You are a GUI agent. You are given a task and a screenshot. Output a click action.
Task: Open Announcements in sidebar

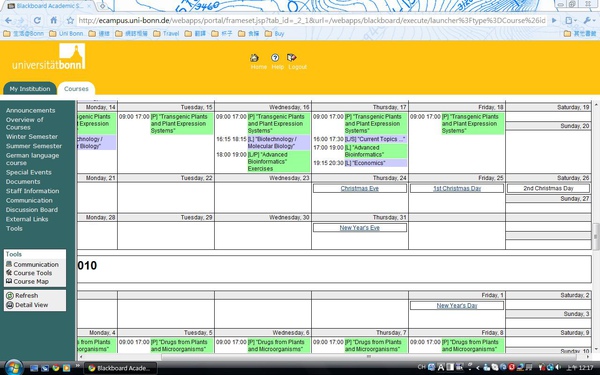coord(31,111)
